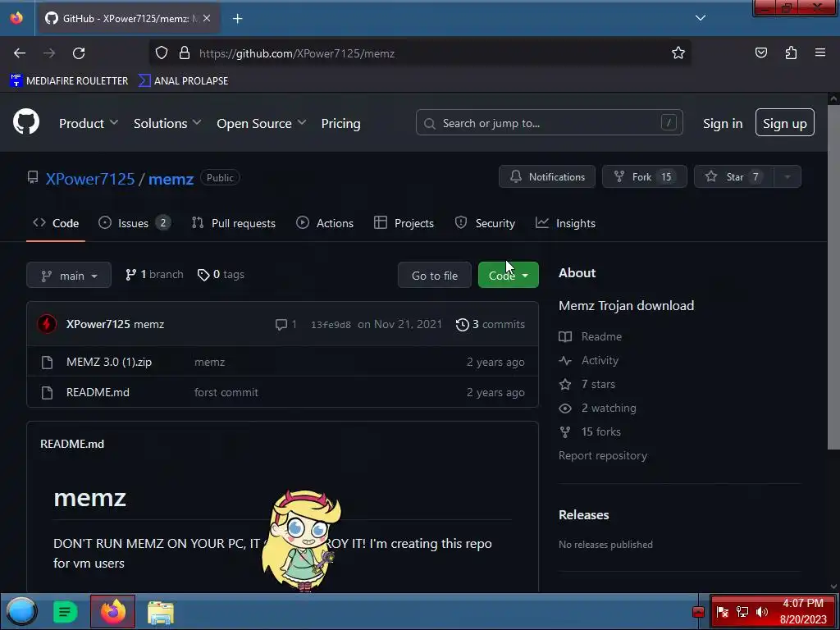Switch to the Security tab
The height and width of the screenshot is (630, 840).
point(485,223)
